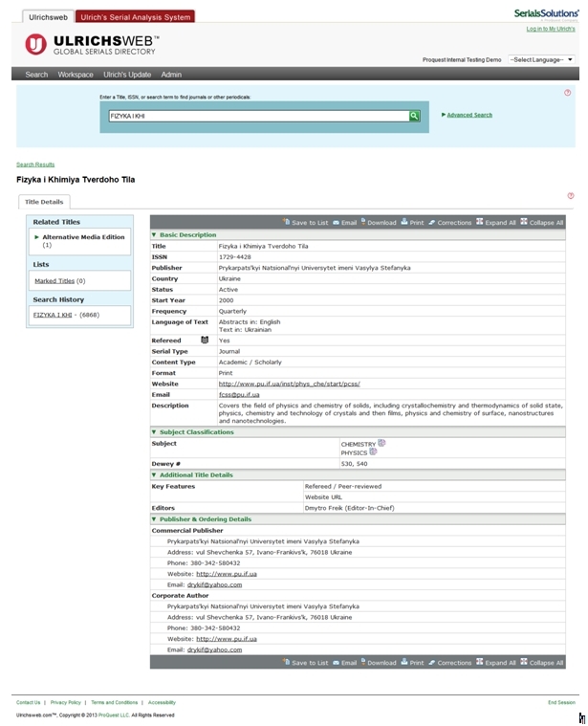Open the Ulrich's Update menu
Viewport: 588px width, 726px height.
pyautogui.click(x=127, y=75)
